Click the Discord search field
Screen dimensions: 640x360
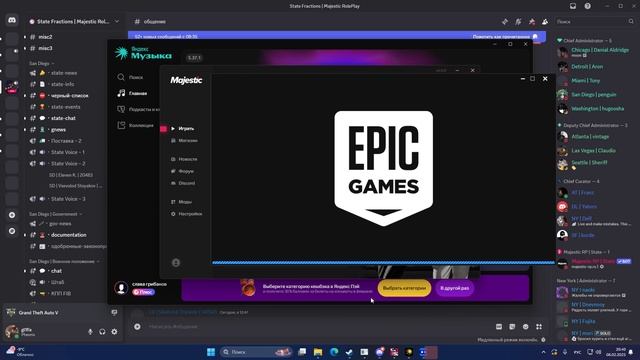pyautogui.click(x=595, y=22)
